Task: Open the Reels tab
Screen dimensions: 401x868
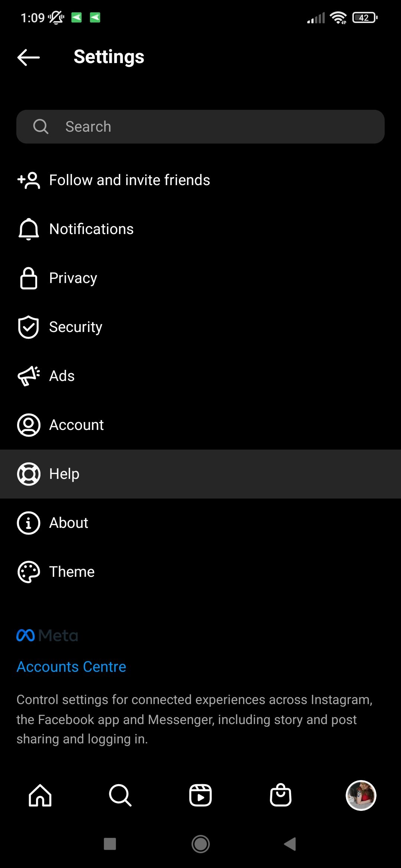Action: [200, 795]
